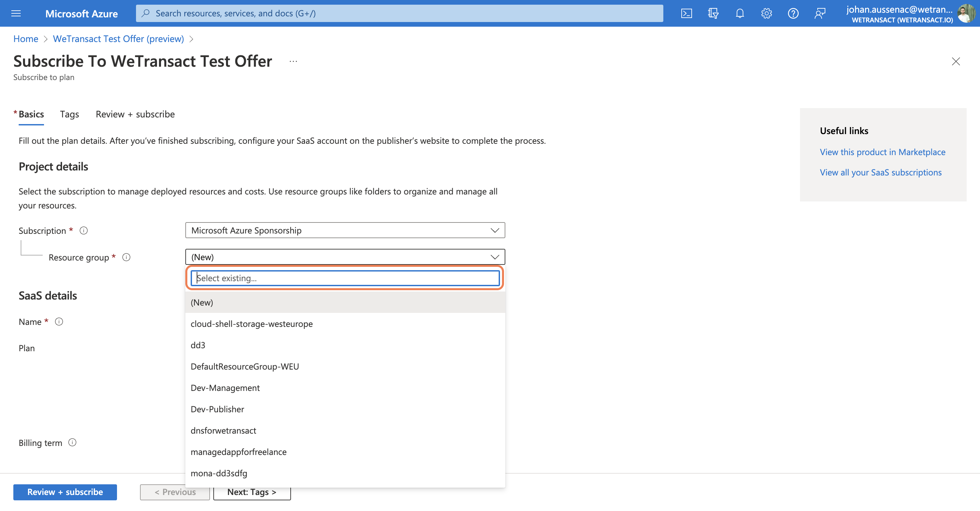Open the Help question mark icon

coord(793,13)
